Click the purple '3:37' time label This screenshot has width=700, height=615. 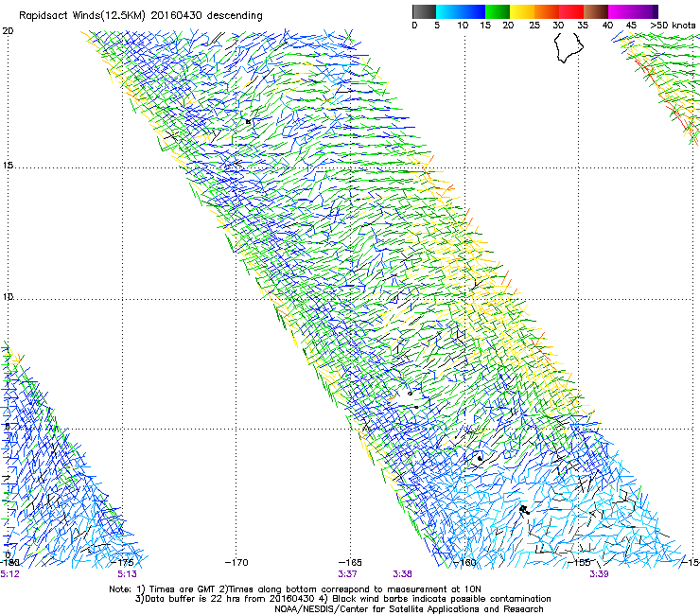point(347,574)
